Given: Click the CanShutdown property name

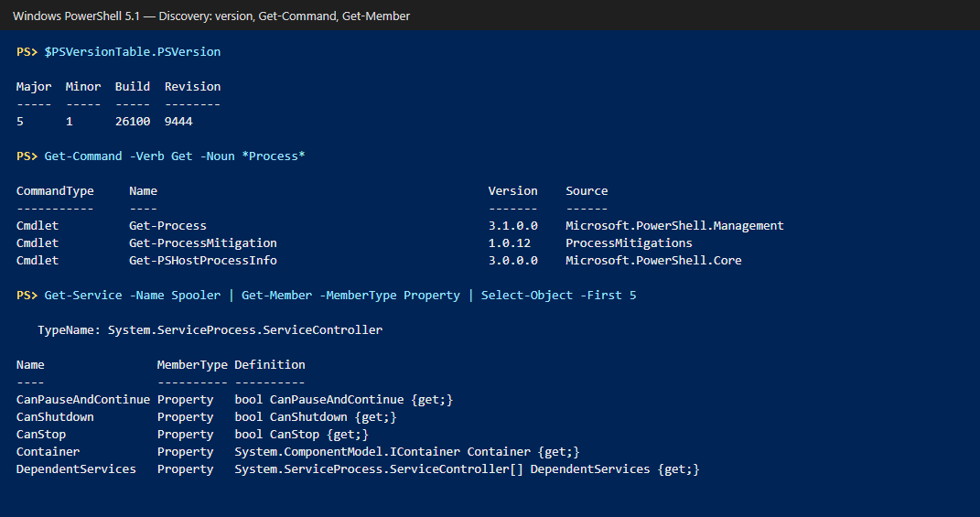Looking at the screenshot, I should pyautogui.click(x=55, y=417).
